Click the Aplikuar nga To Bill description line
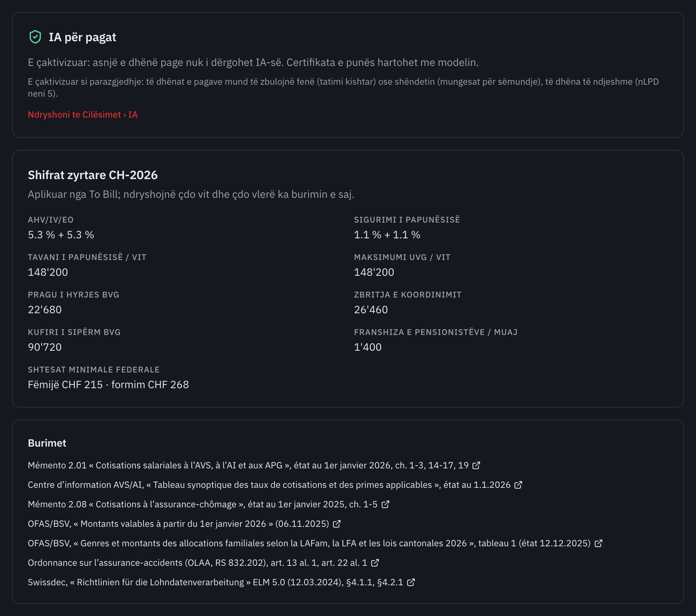The height and width of the screenshot is (616, 696). 191,194
